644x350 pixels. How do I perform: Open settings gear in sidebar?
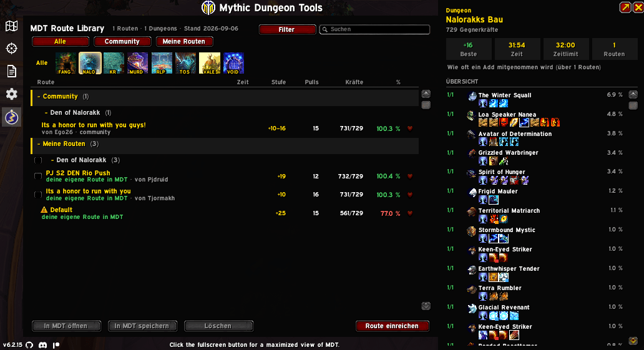[11, 94]
